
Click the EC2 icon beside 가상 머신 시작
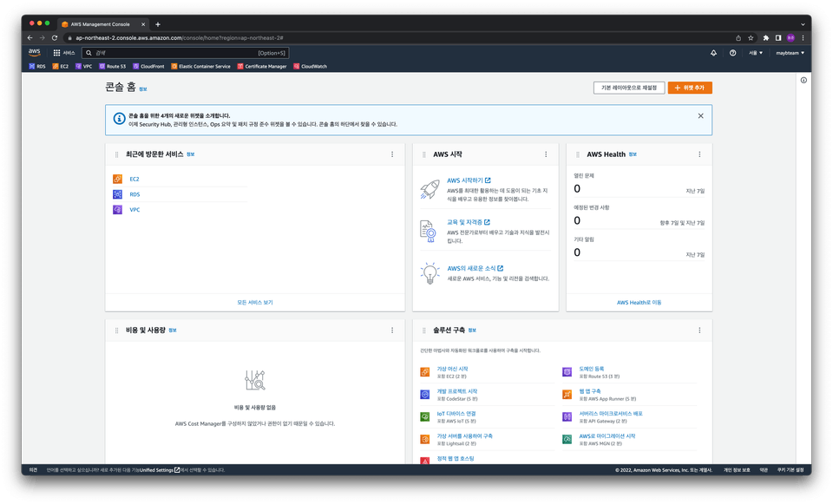click(425, 372)
